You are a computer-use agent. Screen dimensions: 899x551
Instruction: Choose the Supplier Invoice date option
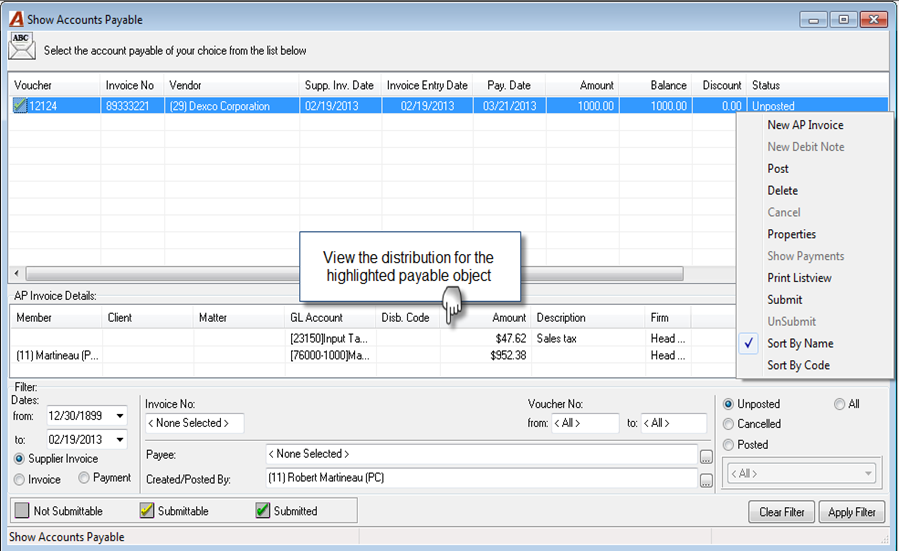pyautogui.click(x=19, y=459)
